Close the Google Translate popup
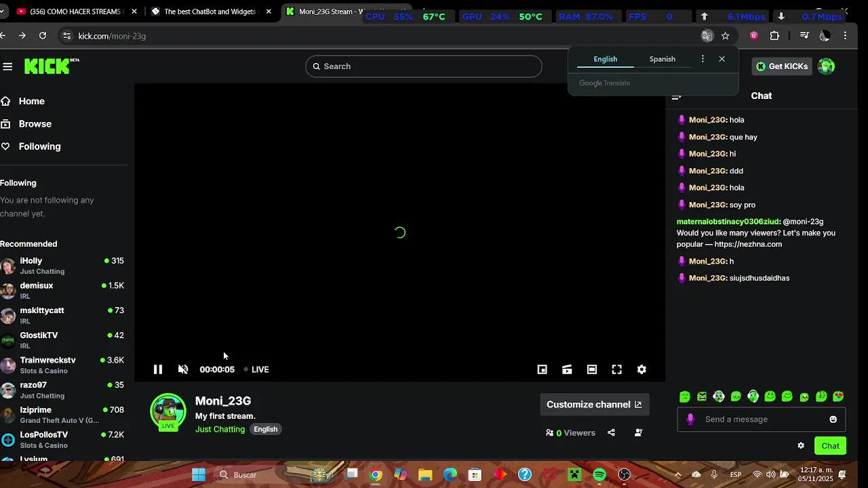The width and height of the screenshot is (868, 488). tap(722, 59)
